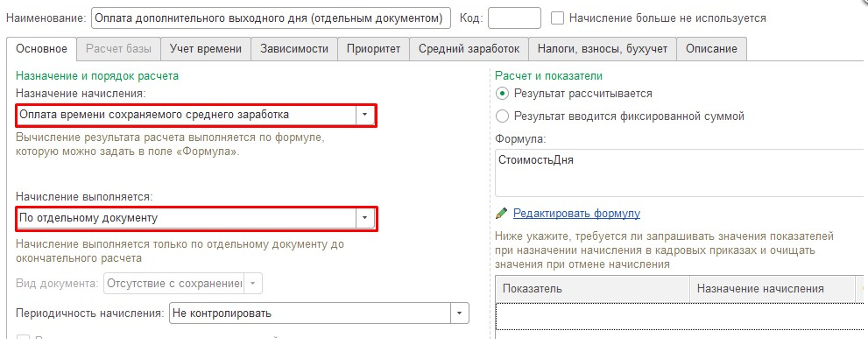Go to the Приоритет tab
This screenshot has height=345, width=868.
(x=373, y=48)
